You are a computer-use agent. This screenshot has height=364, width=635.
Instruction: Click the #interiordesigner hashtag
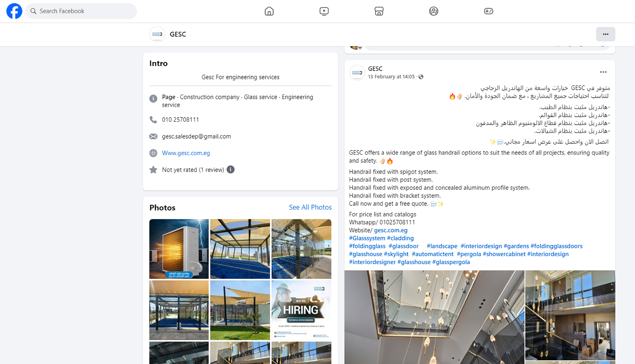point(372,262)
